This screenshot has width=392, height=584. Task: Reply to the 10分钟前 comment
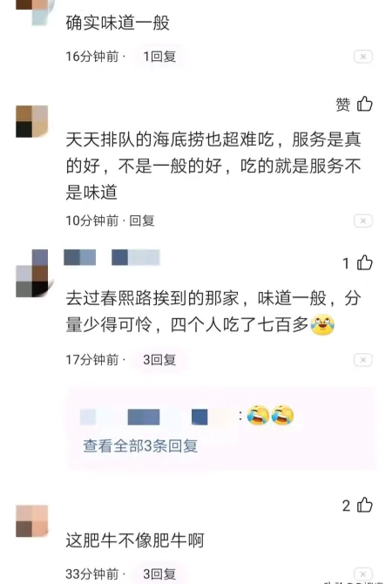pos(142,221)
